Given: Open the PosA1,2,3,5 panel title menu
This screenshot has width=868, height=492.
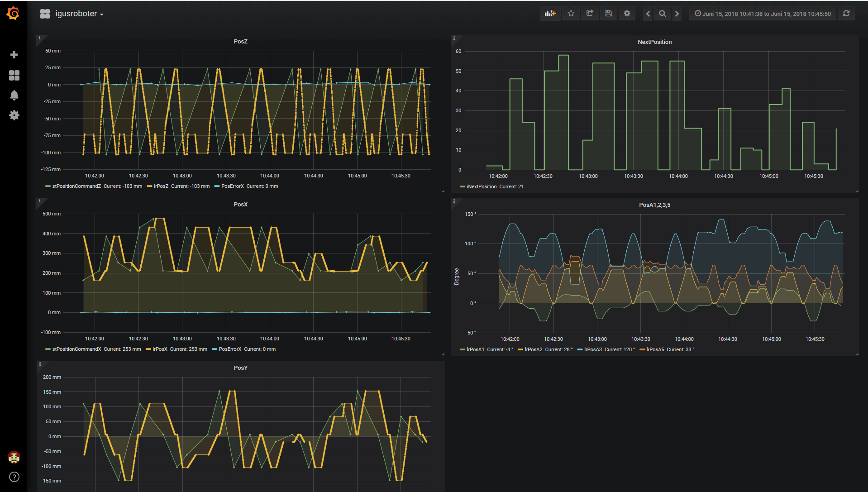Looking at the screenshot, I should tap(654, 205).
